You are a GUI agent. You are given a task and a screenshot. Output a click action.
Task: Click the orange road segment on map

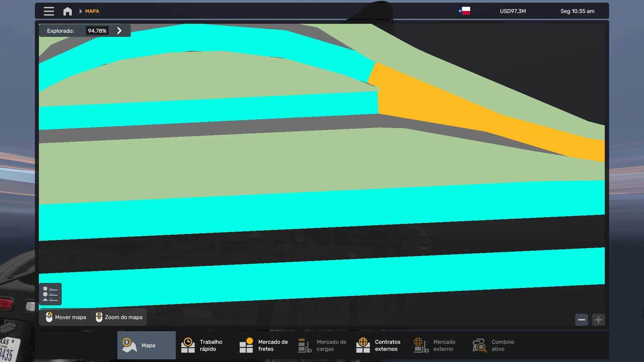[436, 104]
